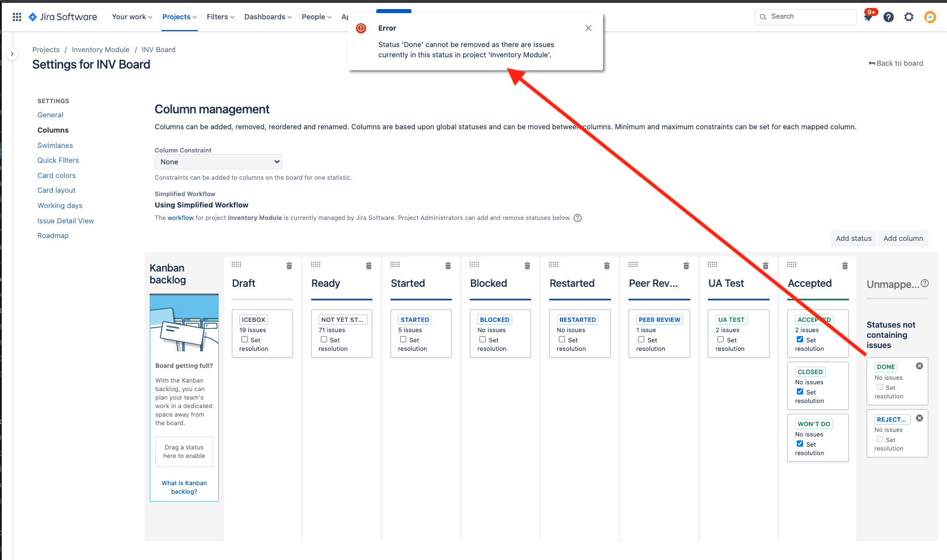The image size is (947, 560).
Task: Delete the Blocked column trash icon
Action: pos(527,265)
